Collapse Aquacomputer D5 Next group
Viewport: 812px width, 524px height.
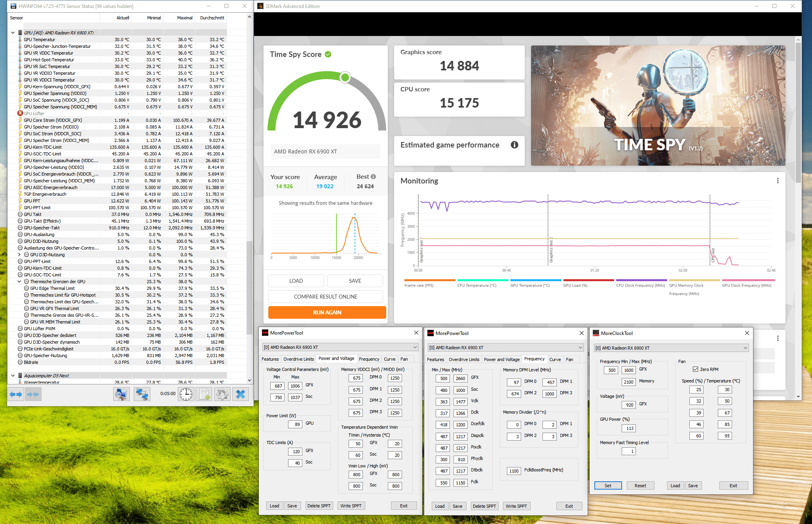[13, 376]
